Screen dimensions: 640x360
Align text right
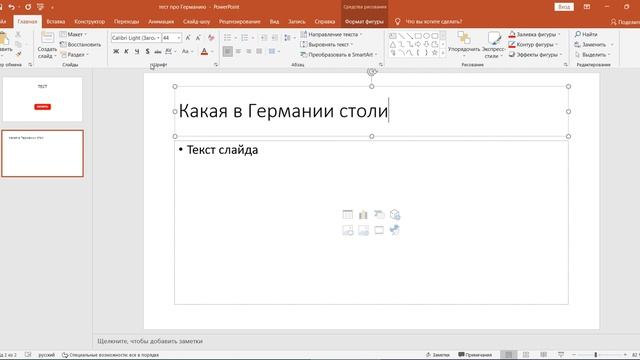249,51
